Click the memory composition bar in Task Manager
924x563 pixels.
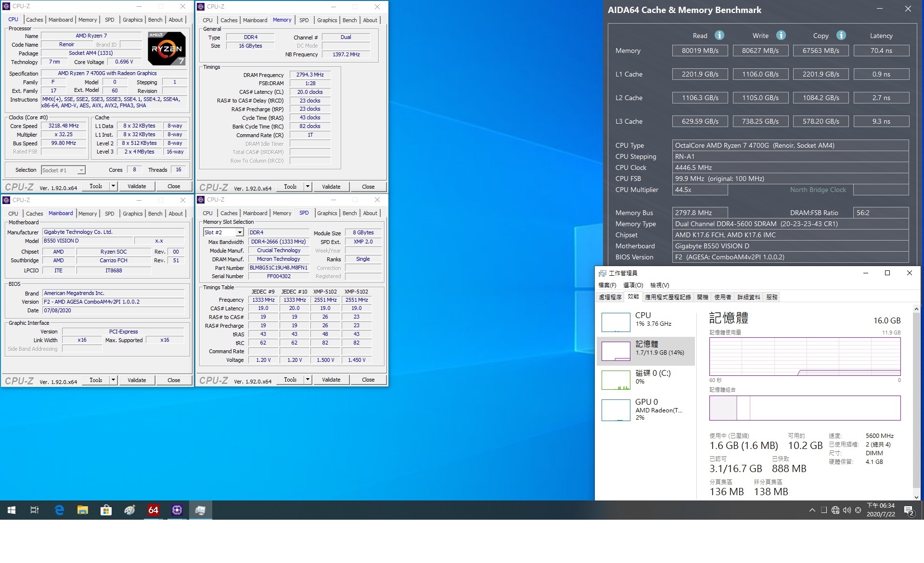(x=805, y=408)
